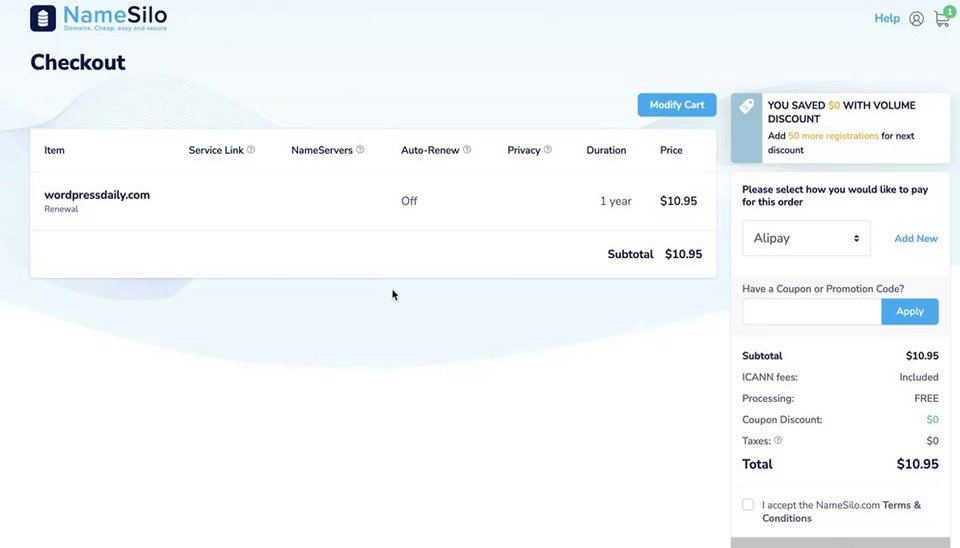Click the '50 more registrations' text

tap(833, 136)
